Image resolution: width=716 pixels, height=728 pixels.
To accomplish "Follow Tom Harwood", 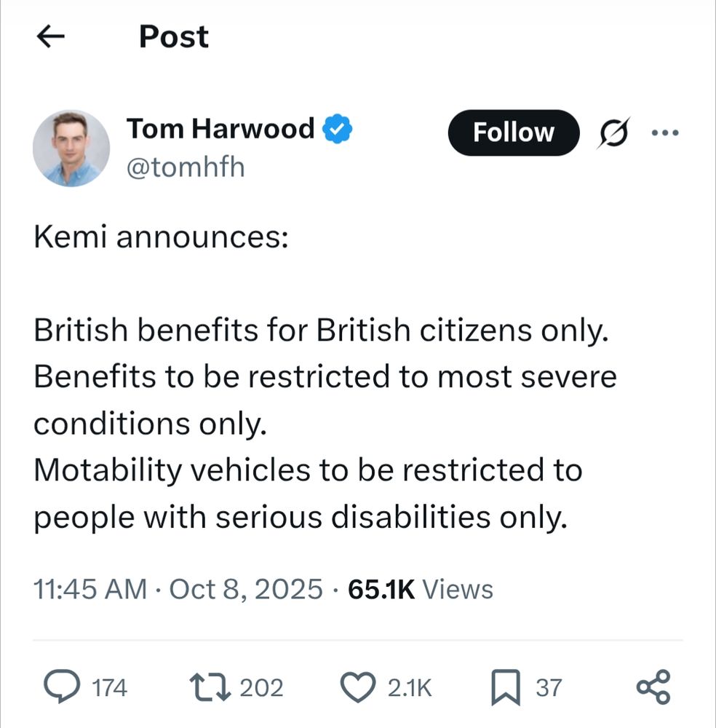I will [514, 132].
